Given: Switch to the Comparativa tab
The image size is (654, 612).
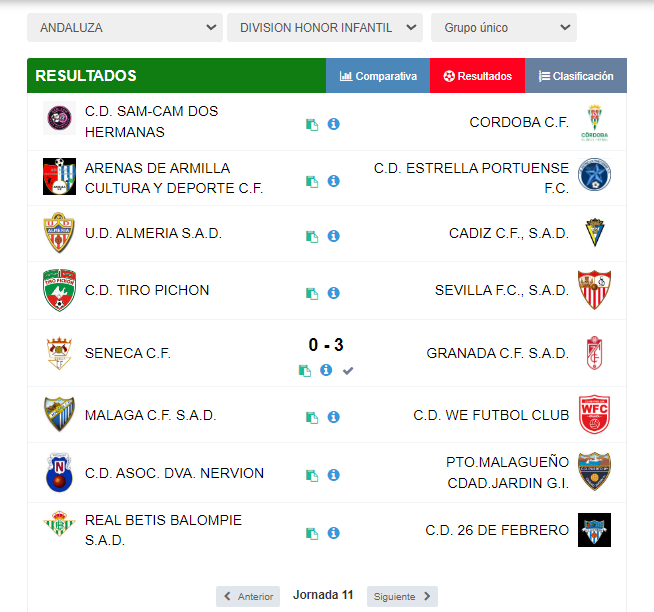Looking at the screenshot, I should (x=378, y=76).
